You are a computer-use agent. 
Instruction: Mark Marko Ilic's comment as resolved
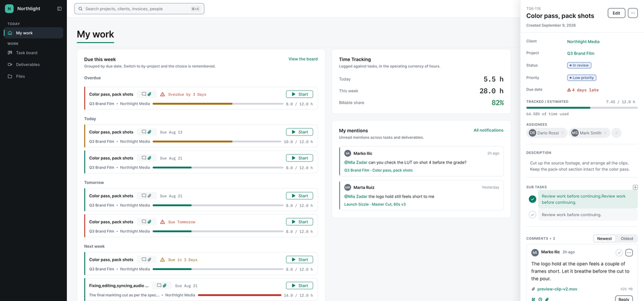(x=619, y=252)
